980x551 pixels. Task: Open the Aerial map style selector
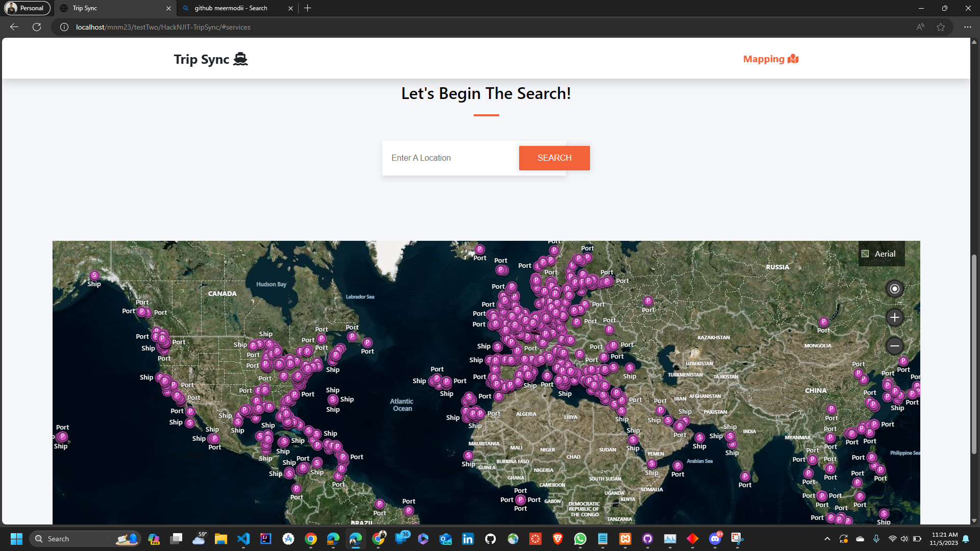tap(881, 254)
